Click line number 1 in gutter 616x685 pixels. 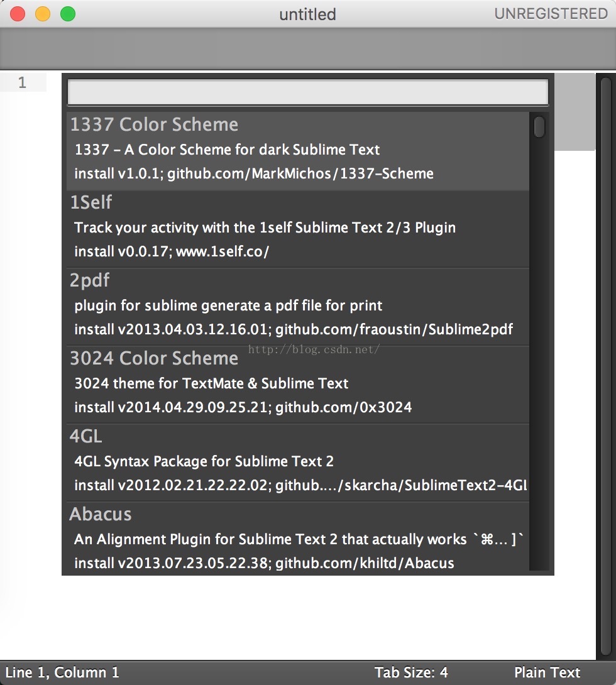[22, 82]
